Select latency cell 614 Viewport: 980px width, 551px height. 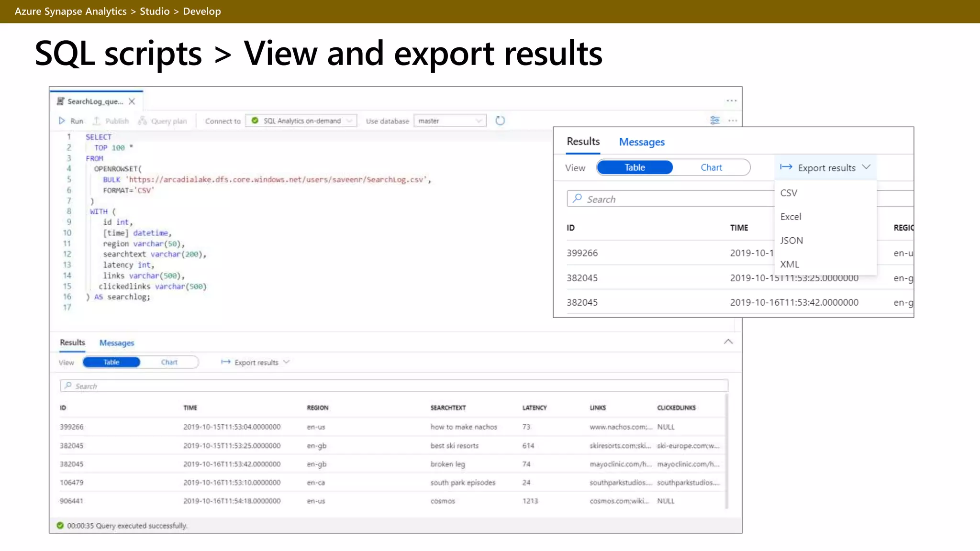(x=528, y=445)
